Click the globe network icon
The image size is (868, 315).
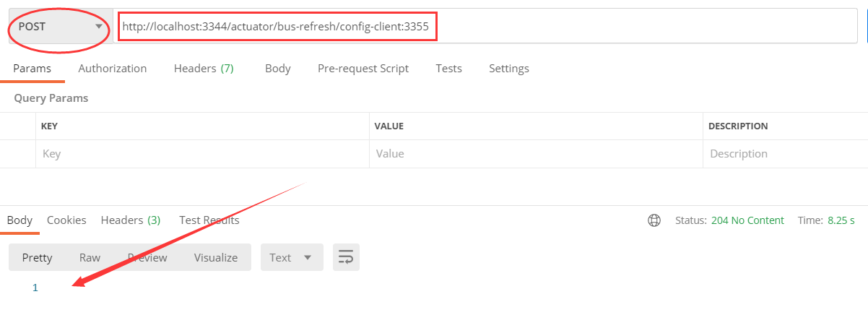pos(654,220)
